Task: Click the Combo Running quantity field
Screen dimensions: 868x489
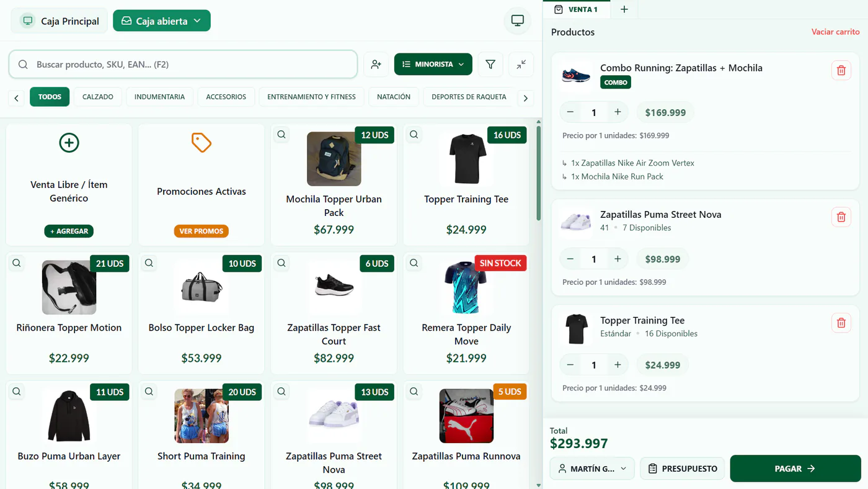Action: 594,112
